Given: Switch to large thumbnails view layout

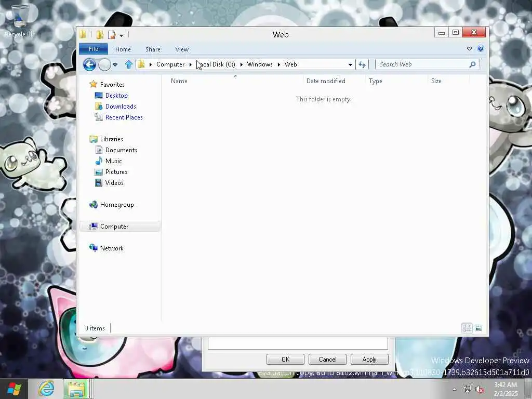Looking at the screenshot, I should coord(478,328).
